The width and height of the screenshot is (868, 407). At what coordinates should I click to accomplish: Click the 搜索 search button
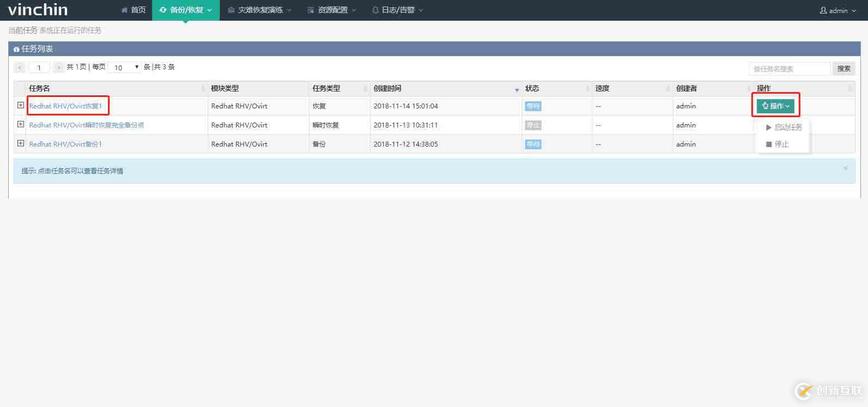pos(843,69)
